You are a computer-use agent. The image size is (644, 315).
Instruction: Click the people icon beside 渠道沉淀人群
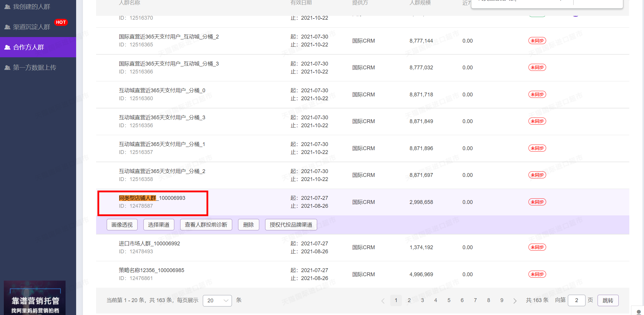click(7, 27)
